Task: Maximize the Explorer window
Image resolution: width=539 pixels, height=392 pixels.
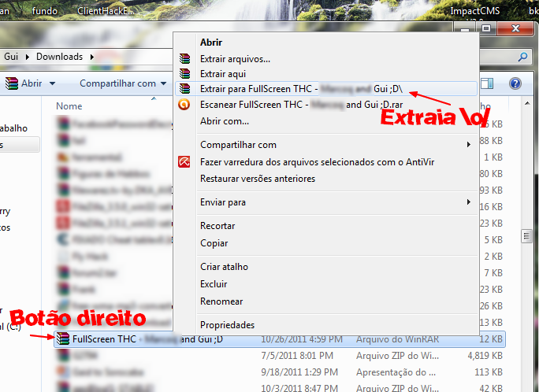Action: click(485, 28)
